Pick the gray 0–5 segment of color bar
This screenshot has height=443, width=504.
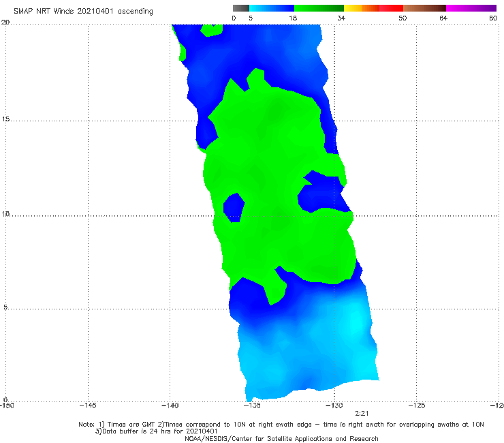(x=241, y=8)
